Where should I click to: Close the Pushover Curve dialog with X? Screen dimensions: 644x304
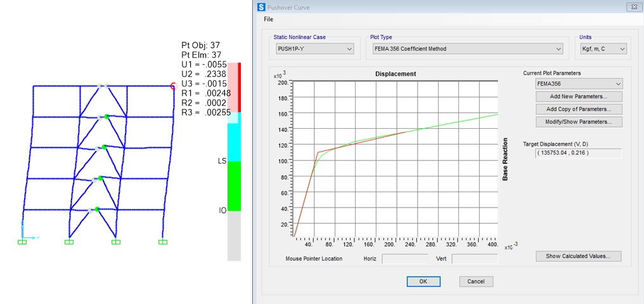pos(632,6)
